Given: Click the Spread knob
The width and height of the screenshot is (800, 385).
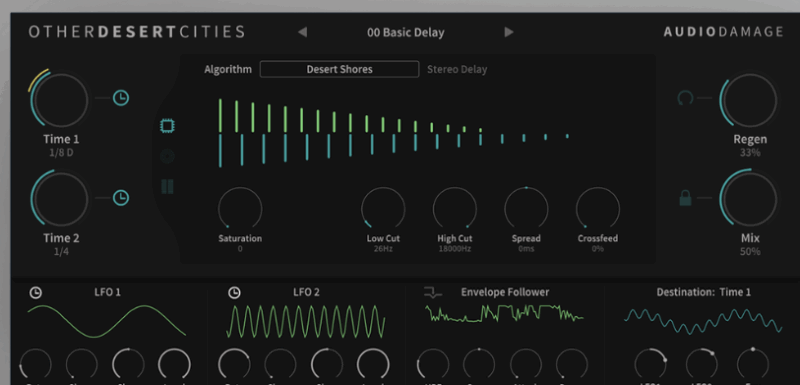Looking at the screenshot, I should coord(526,209).
